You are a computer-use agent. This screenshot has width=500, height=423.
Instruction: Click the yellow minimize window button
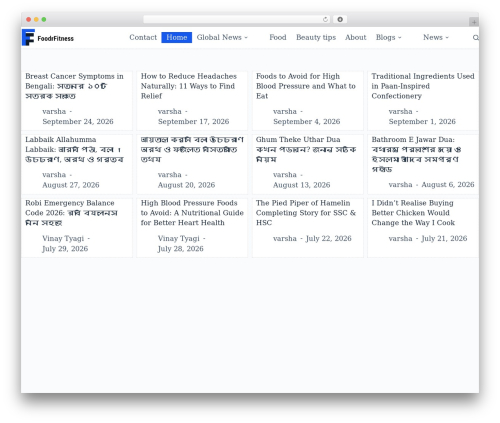pyautogui.click(x=36, y=20)
